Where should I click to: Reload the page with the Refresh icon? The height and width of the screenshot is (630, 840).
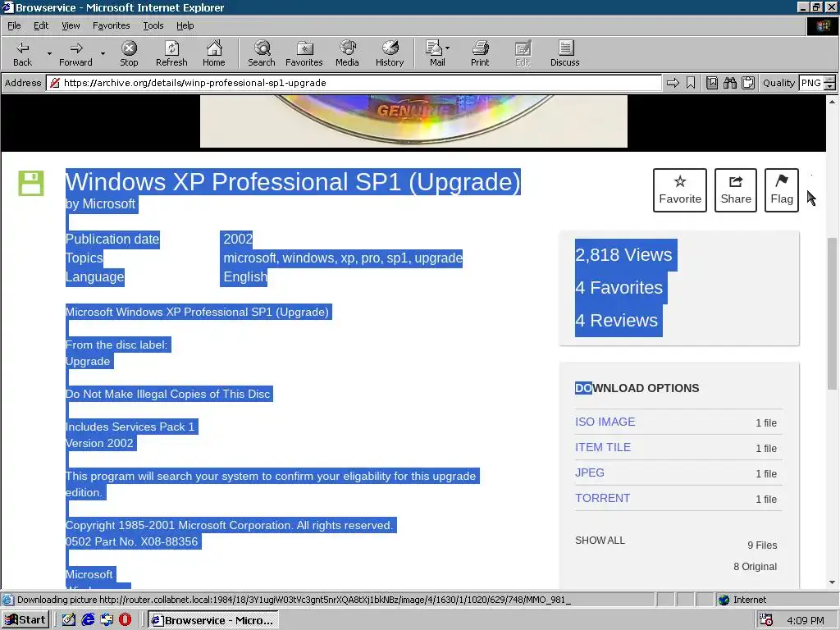(x=171, y=53)
